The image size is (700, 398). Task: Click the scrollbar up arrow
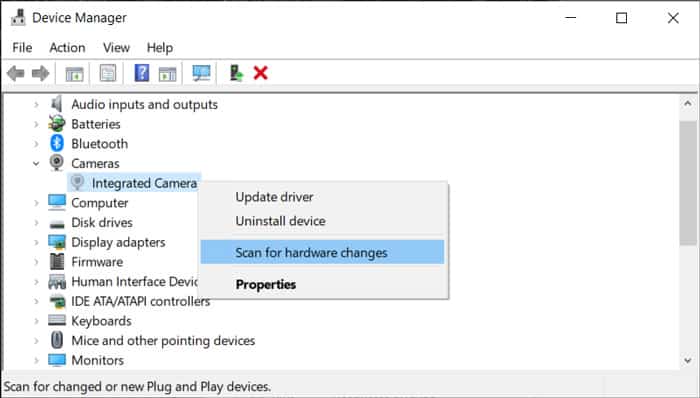[x=688, y=104]
